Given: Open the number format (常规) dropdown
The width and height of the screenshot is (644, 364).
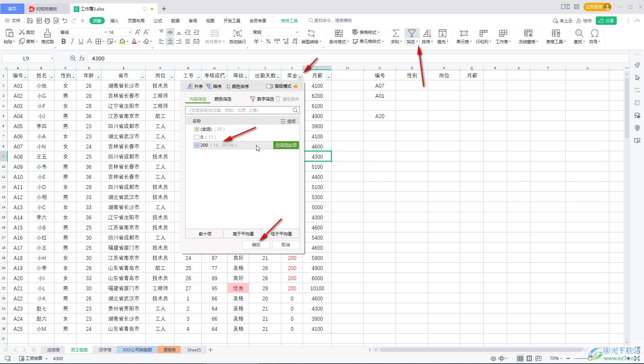Looking at the screenshot, I should click(x=297, y=32).
